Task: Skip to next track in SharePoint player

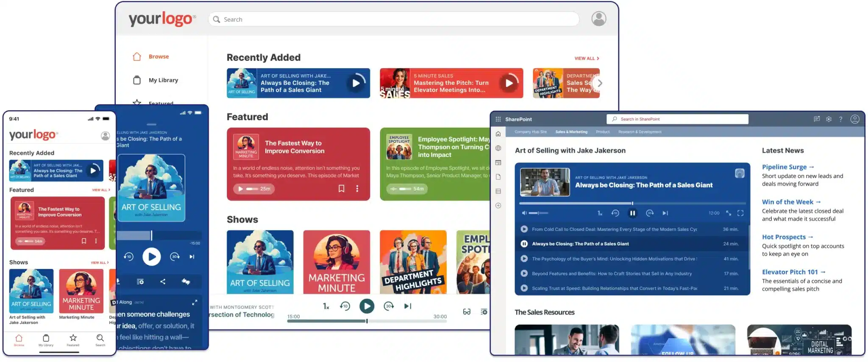Action: (665, 213)
